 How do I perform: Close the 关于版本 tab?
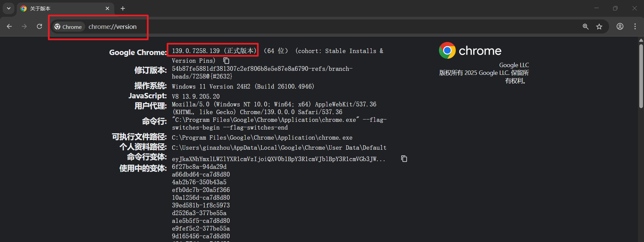107,8
